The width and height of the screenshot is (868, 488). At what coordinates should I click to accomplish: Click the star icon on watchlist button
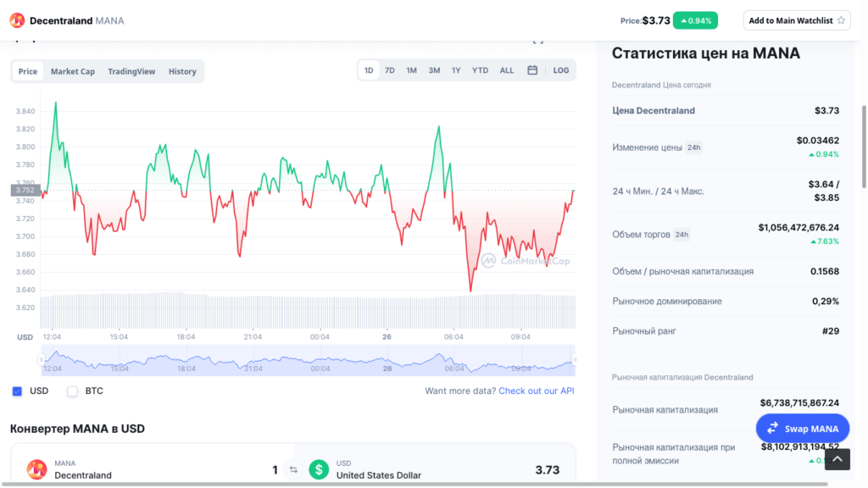841,20
